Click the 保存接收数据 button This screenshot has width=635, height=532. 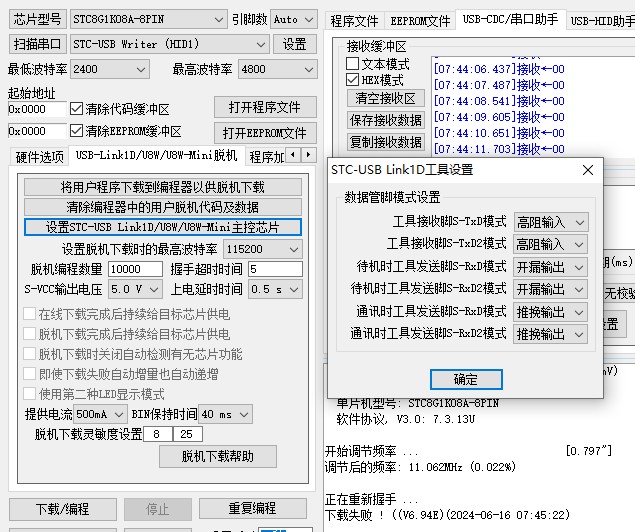tap(386, 120)
